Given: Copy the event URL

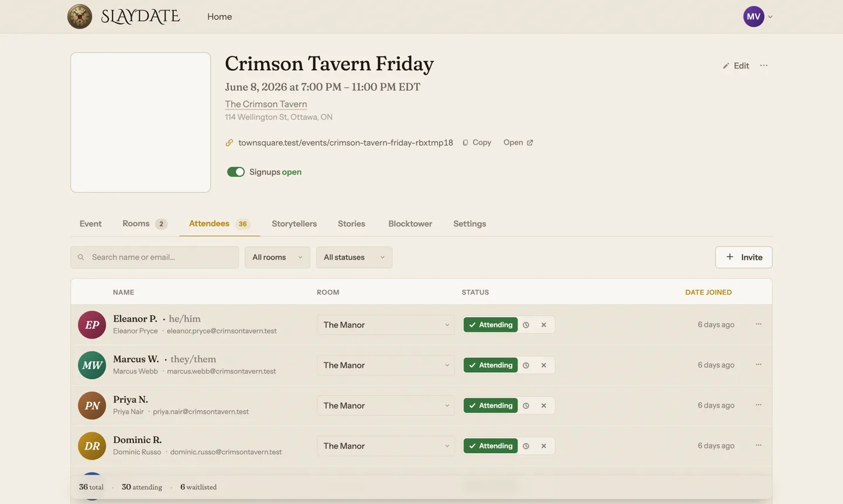Looking at the screenshot, I should point(477,143).
